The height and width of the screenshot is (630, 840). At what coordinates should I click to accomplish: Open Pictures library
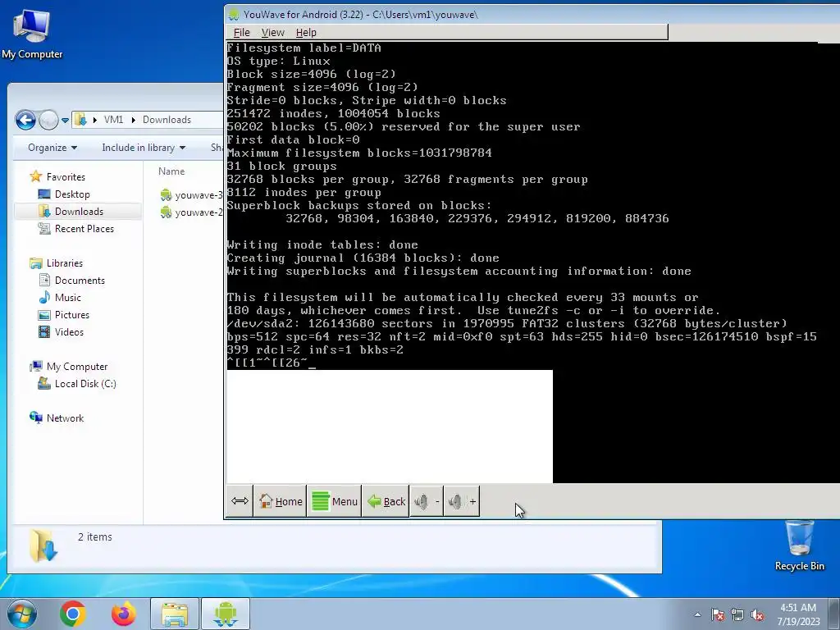[72, 314]
